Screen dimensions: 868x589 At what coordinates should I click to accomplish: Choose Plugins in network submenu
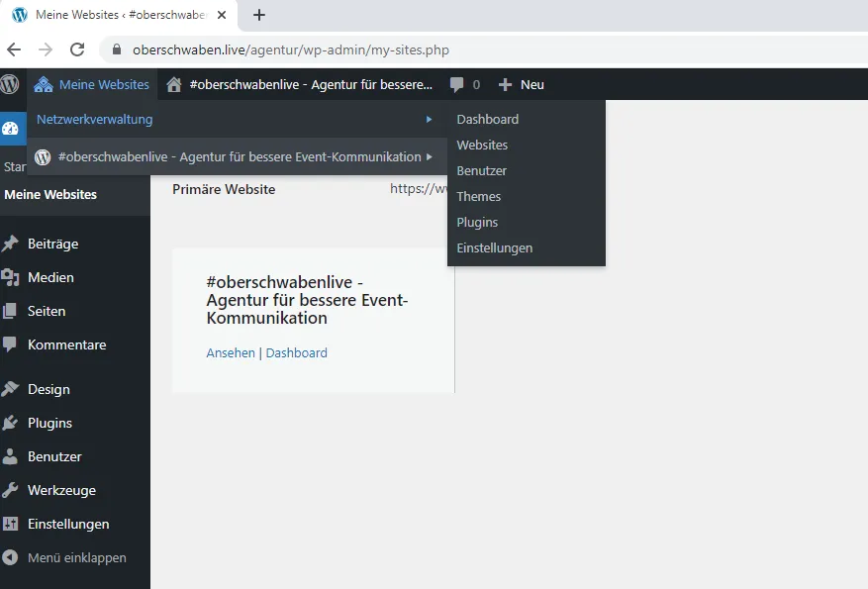(x=477, y=222)
